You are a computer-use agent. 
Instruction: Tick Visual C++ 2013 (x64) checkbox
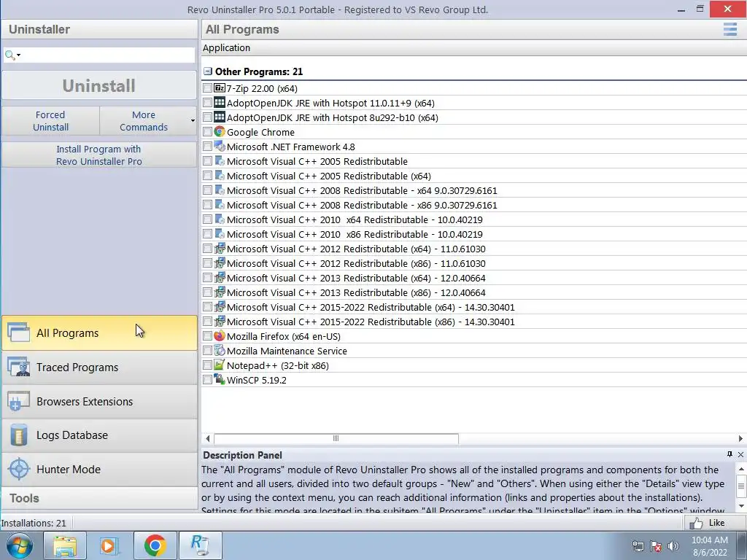pyautogui.click(x=207, y=278)
